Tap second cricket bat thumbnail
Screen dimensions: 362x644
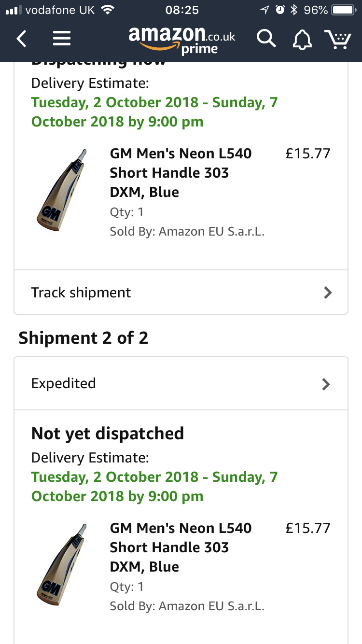(x=62, y=564)
